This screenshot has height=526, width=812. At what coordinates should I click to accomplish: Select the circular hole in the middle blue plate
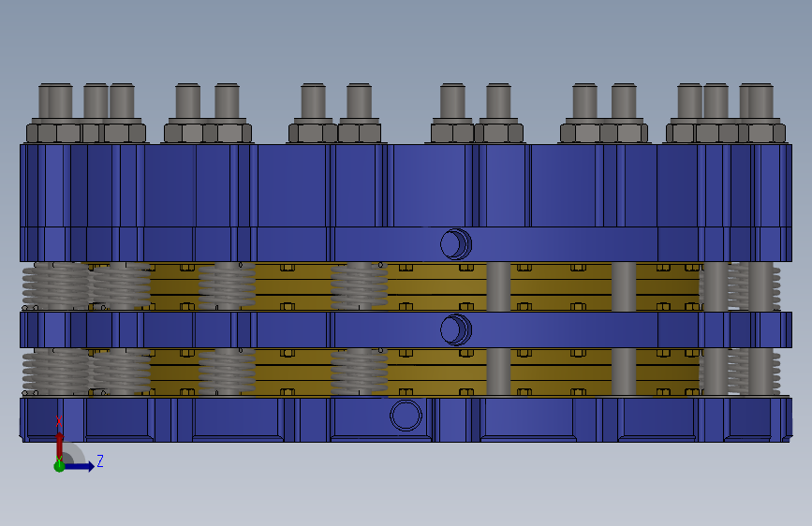point(456,329)
